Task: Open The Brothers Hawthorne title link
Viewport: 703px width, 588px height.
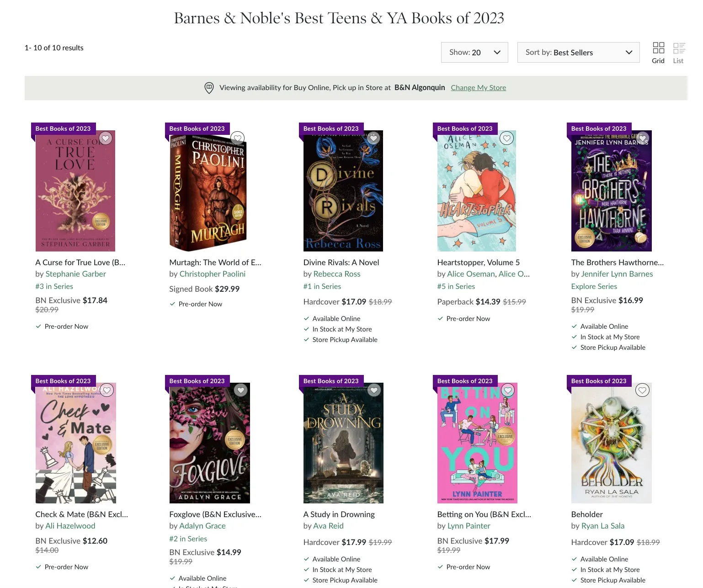Action: point(618,262)
